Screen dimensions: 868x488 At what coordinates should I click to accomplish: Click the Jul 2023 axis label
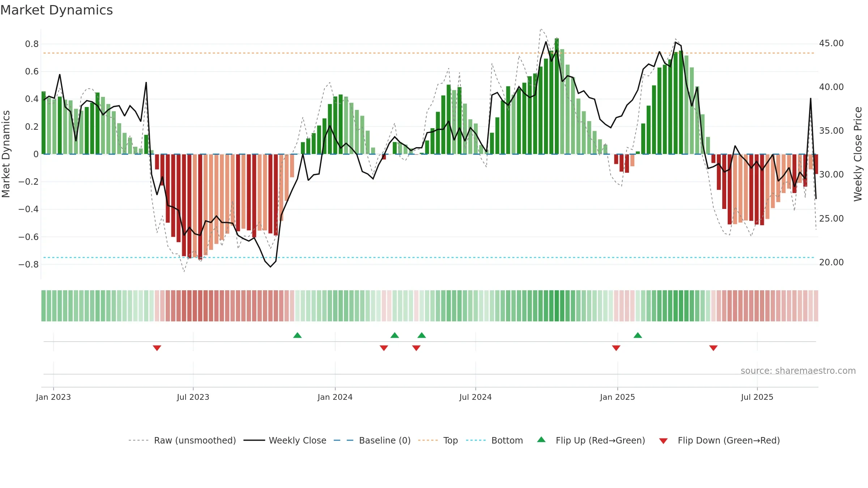click(193, 397)
